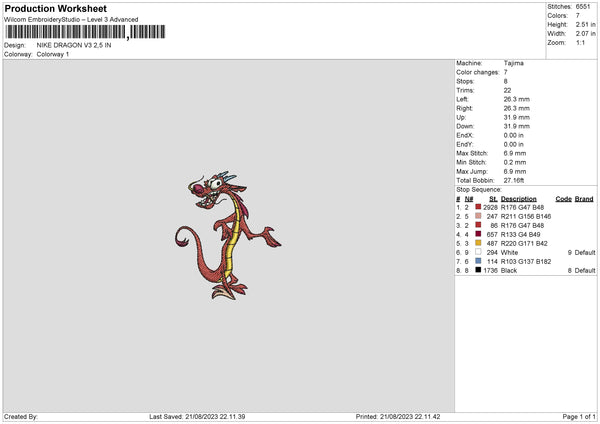Image resolution: width=600 pixels, height=424 pixels.
Task: Click the Colors value 7
Action: pos(578,16)
